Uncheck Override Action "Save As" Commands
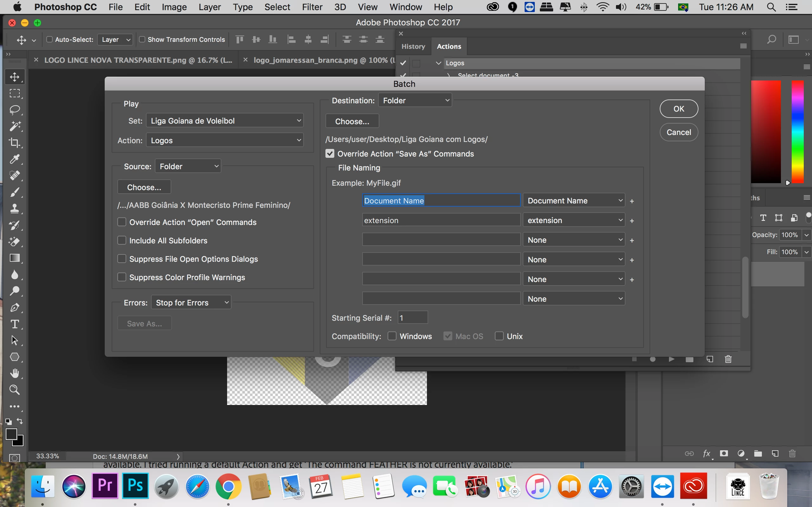 (330, 154)
